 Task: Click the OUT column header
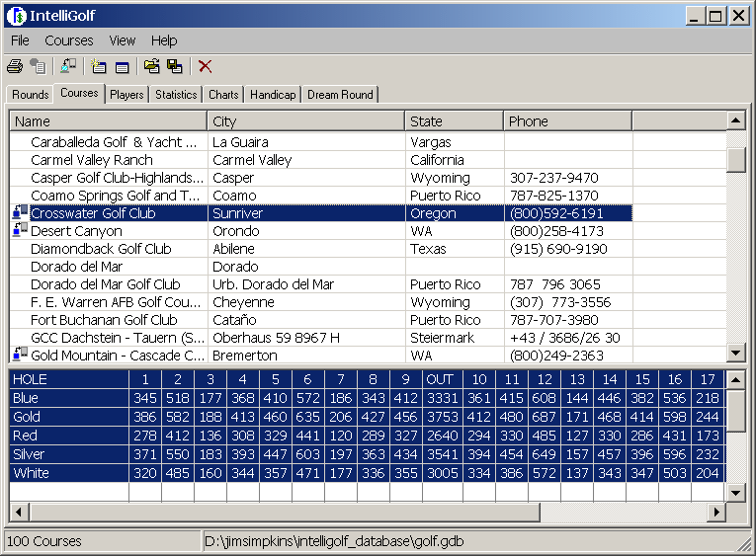tap(442, 379)
